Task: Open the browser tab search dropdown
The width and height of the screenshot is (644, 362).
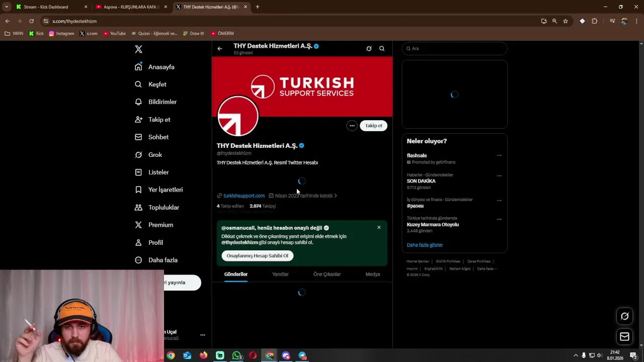Action: click(x=7, y=7)
